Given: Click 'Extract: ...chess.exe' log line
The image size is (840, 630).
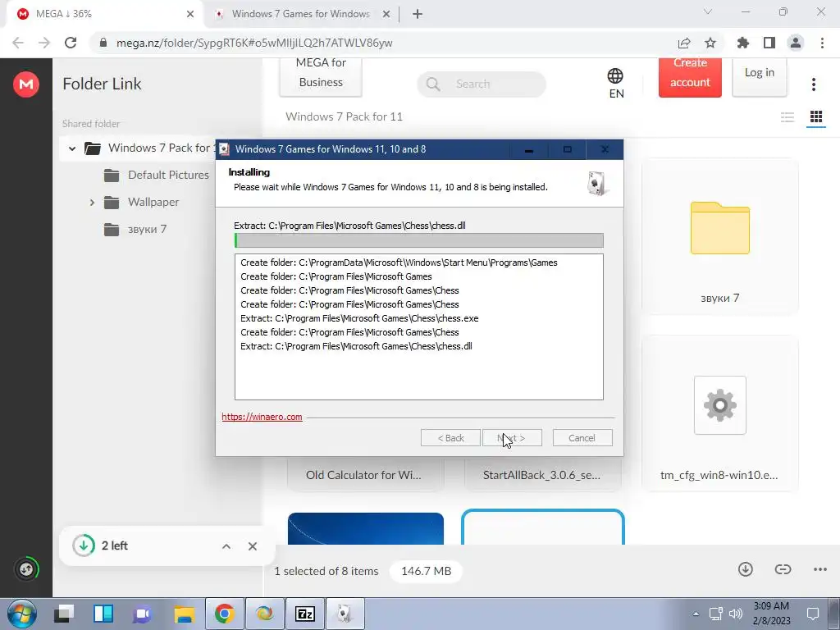Looking at the screenshot, I should [x=359, y=318].
